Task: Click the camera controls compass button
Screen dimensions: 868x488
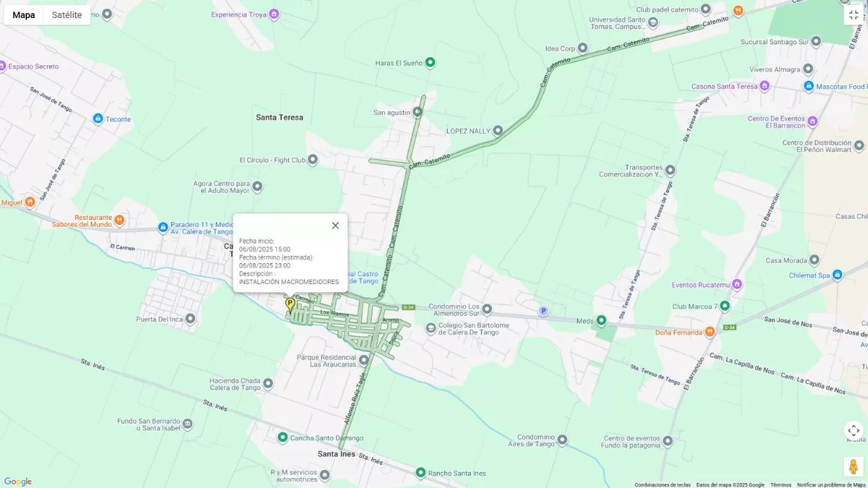Action: [x=854, y=431]
